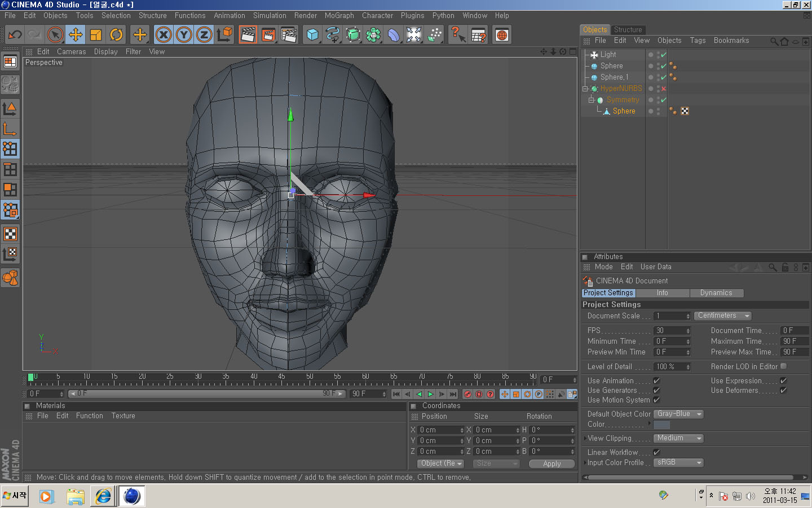Play the animation forward
This screenshot has width=812, height=508.
point(430,394)
